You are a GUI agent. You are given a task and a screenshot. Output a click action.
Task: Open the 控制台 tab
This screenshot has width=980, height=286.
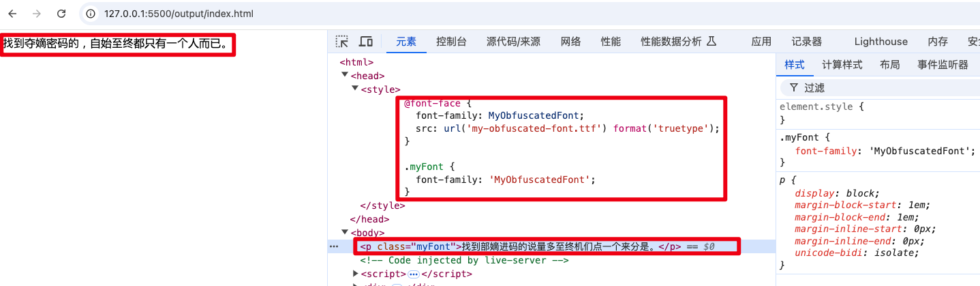click(451, 42)
